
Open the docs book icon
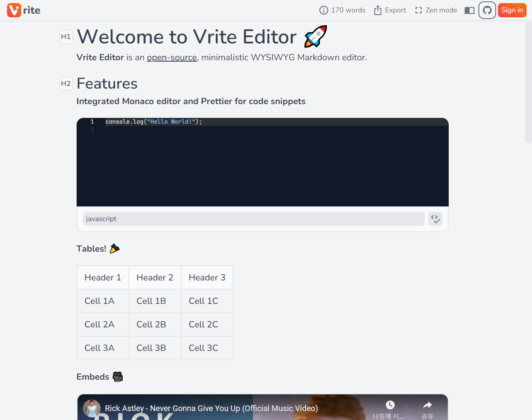[469, 10]
